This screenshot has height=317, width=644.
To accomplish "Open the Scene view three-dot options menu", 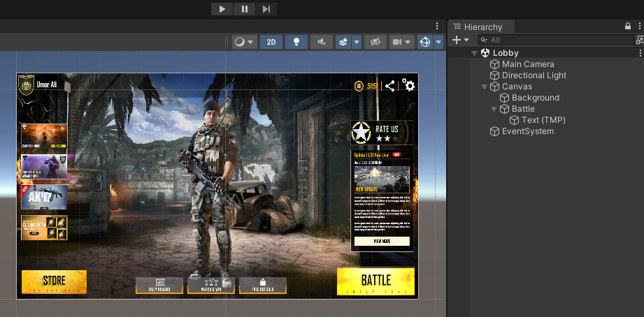I will pyautogui.click(x=437, y=27).
